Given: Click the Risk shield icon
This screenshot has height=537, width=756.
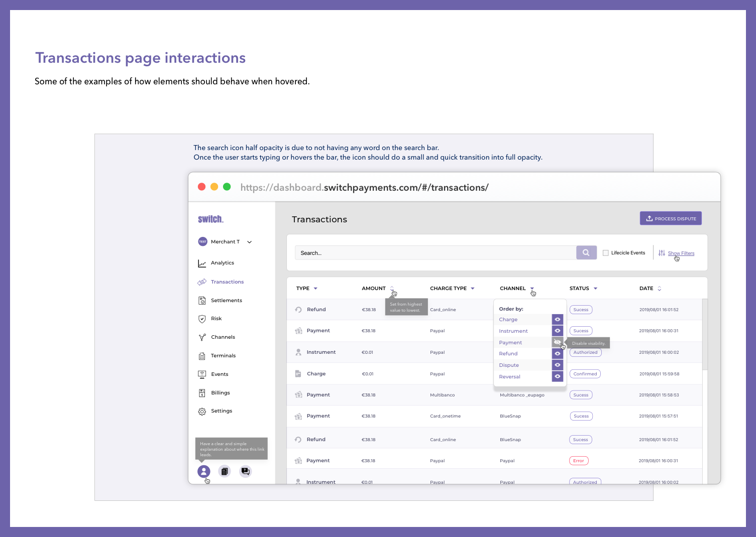Looking at the screenshot, I should tap(202, 319).
